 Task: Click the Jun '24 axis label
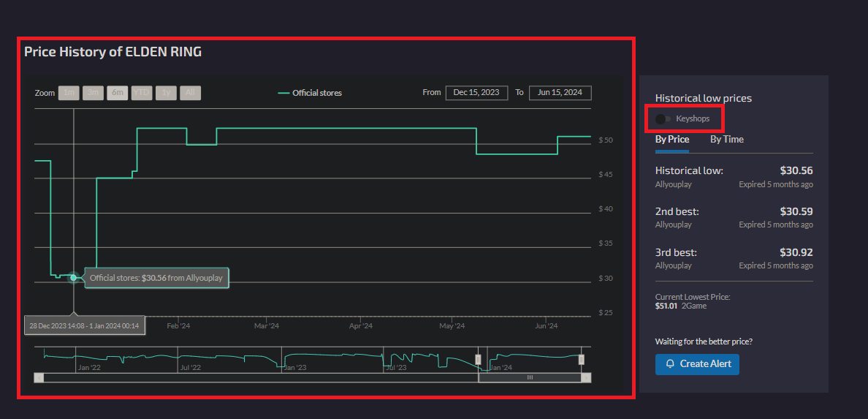click(546, 326)
